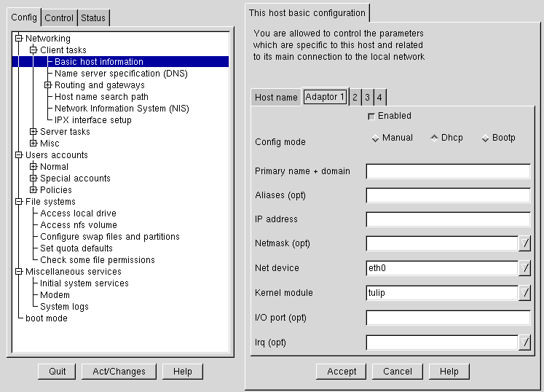This screenshot has height=392, width=544.
Task: Choose the Dhcp config mode option
Action: (x=434, y=138)
